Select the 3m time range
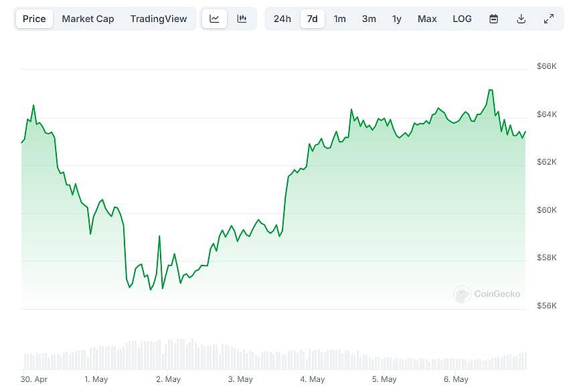This screenshot has height=392, width=573. (x=369, y=19)
